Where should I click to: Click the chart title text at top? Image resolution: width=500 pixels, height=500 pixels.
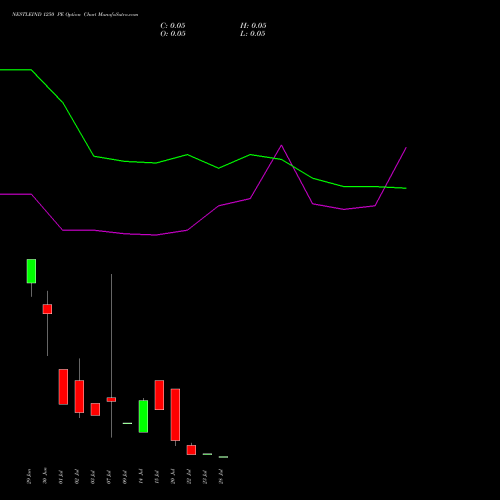75,15
